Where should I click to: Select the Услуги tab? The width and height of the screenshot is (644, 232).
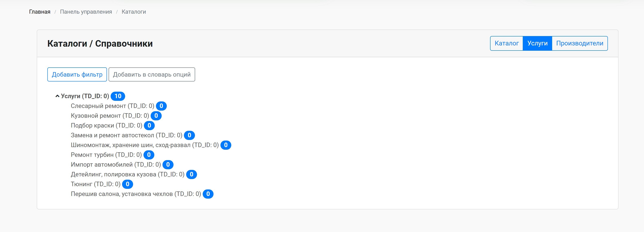[537, 43]
